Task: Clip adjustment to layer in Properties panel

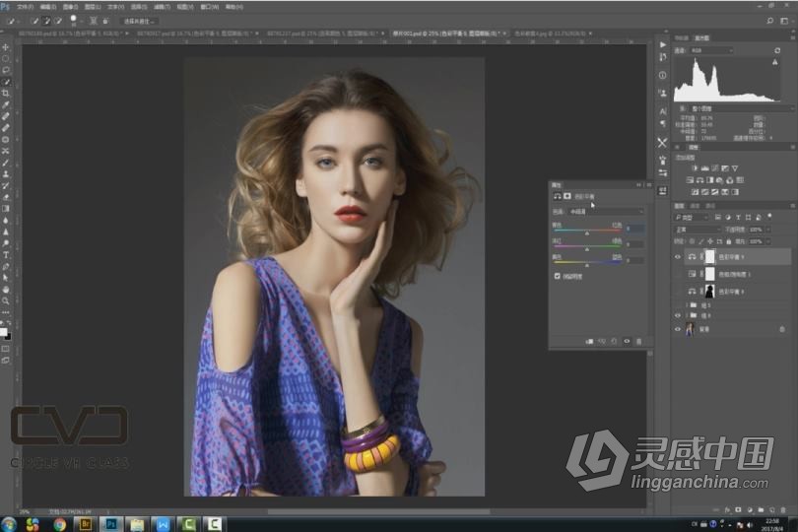Action: pyautogui.click(x=589, y=341)
